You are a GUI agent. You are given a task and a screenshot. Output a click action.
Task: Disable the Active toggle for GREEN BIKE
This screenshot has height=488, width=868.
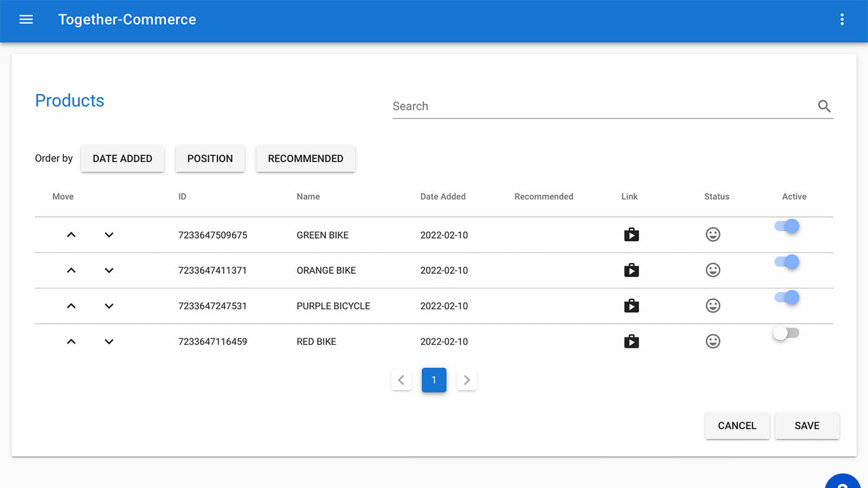click(x=786, y=227)
